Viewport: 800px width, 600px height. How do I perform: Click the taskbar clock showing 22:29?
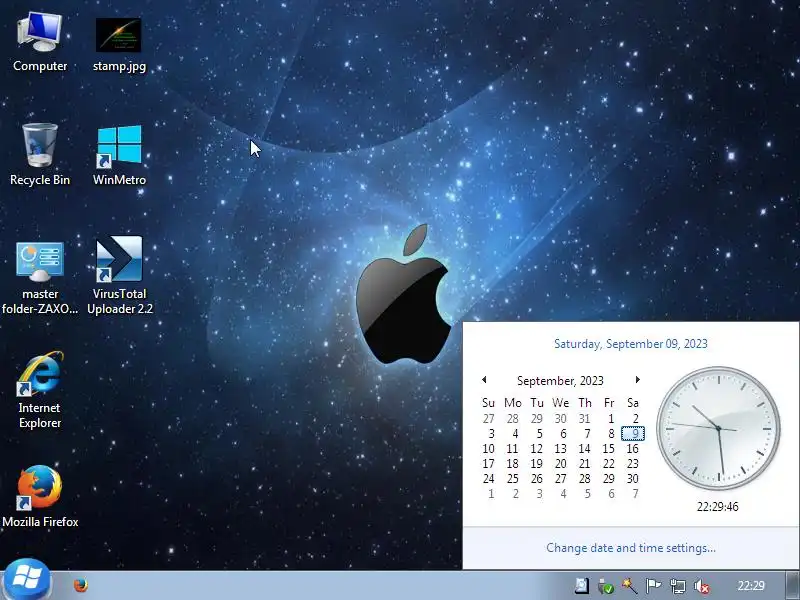pyautogui.click(x=751, y=586)
